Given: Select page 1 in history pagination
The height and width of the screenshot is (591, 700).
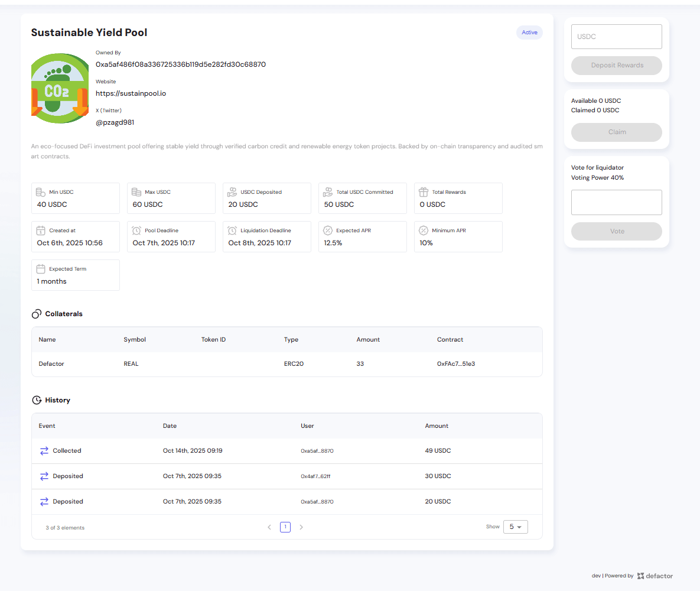Looking at the screenshot, I should click(285, 527).
